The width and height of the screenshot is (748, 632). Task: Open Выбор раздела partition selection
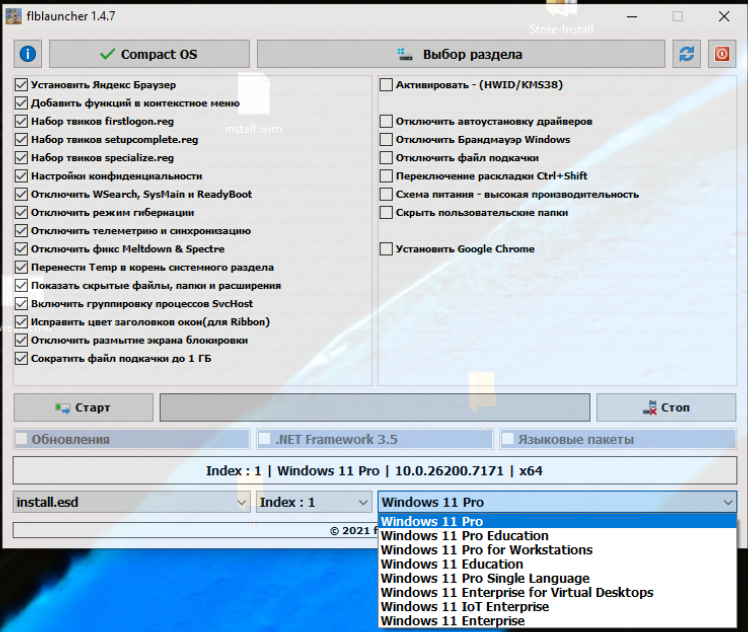[461, 54]
